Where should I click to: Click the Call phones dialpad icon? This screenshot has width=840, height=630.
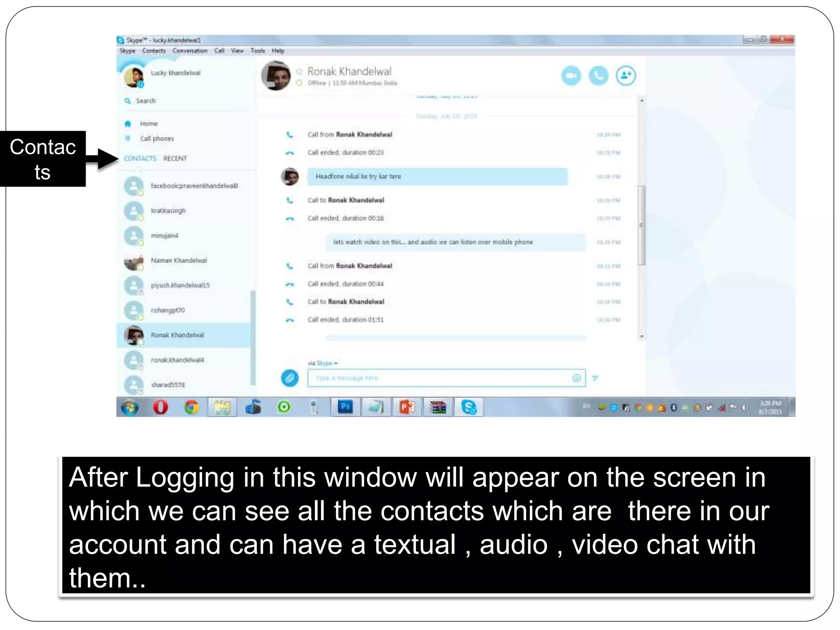(128, 138)
